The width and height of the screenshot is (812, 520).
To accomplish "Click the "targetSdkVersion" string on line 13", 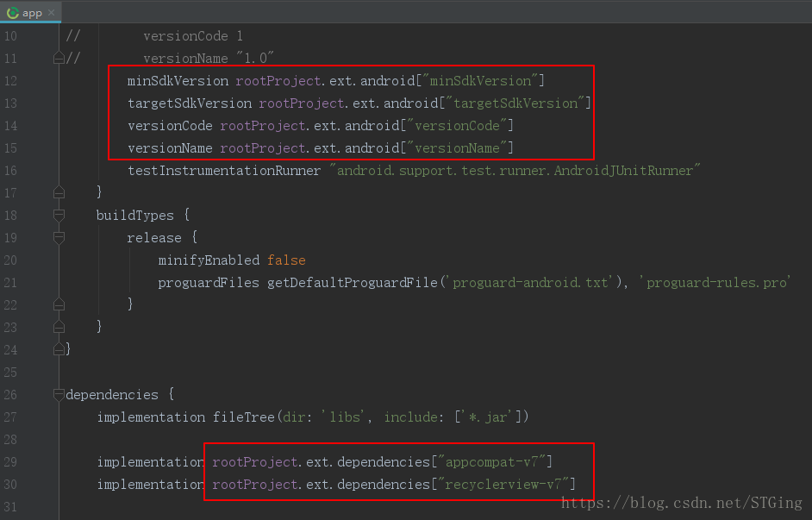I will tap(515, 103).
